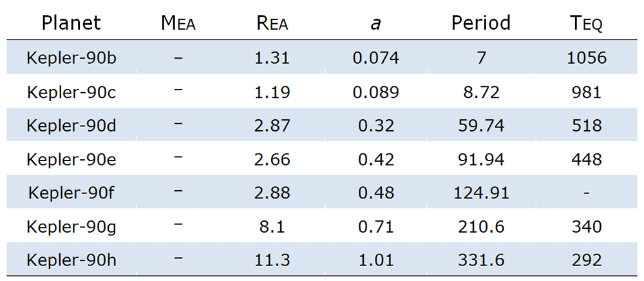The image size is (644, 281).
Task: Select the radius value 8.1
Action: click(x=272, y=227)
